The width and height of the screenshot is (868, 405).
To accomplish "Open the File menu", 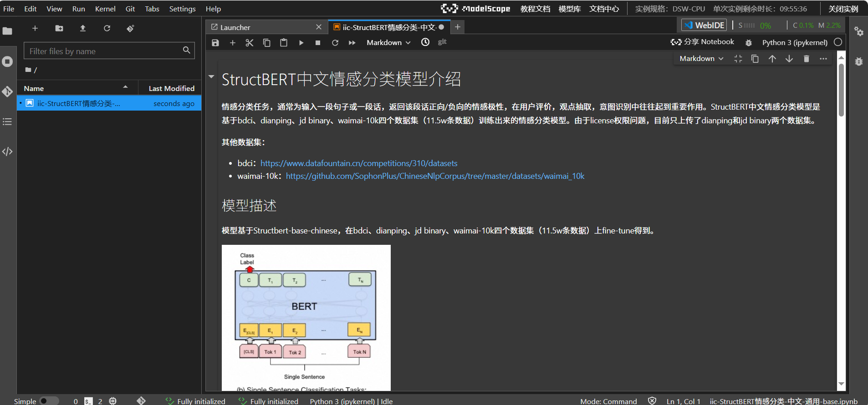I will [9, 9].
